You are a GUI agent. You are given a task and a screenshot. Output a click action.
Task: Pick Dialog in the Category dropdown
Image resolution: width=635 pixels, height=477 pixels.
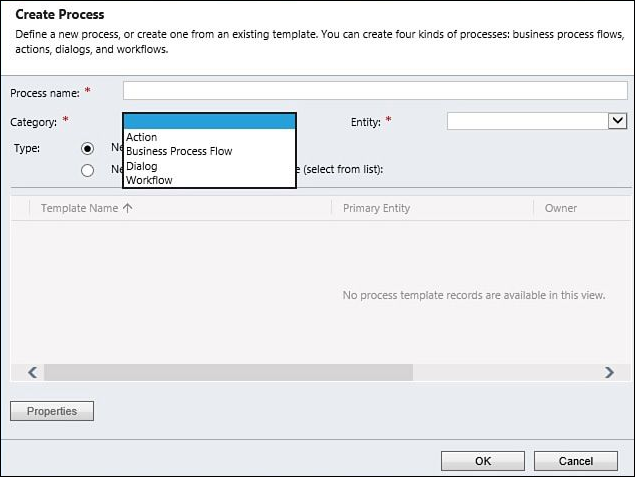click(142, 166)
